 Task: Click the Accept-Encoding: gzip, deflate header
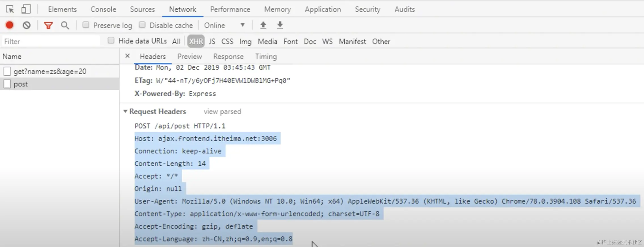(194, 226)
